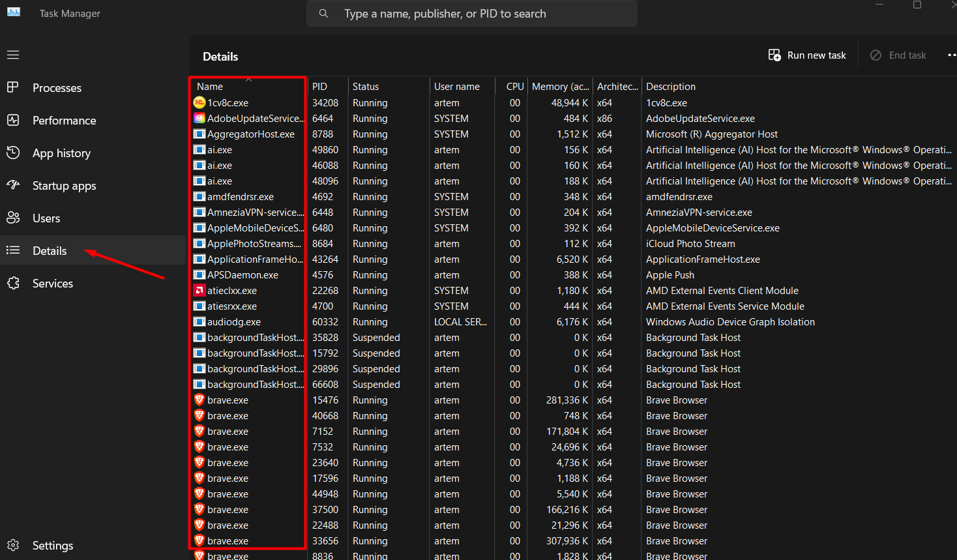The image size is (957, 560).
Task: Open the Processes page icon
Action: pos(13,87)
